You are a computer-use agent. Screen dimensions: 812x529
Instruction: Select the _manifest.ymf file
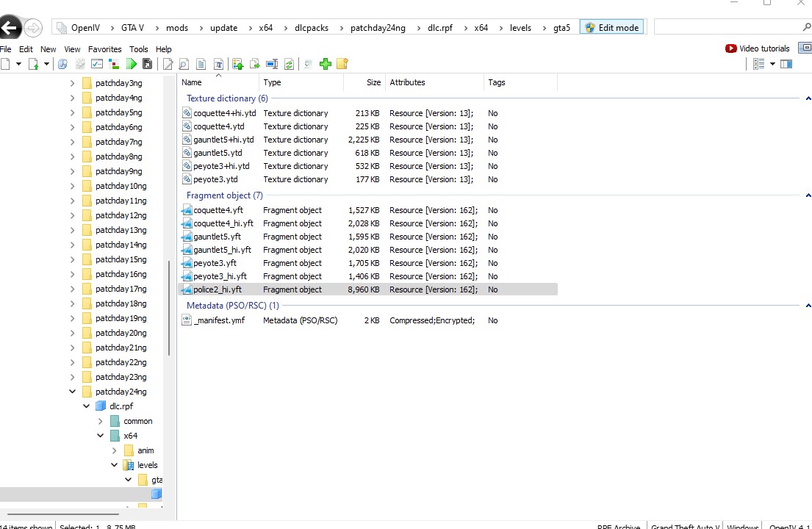367,320
